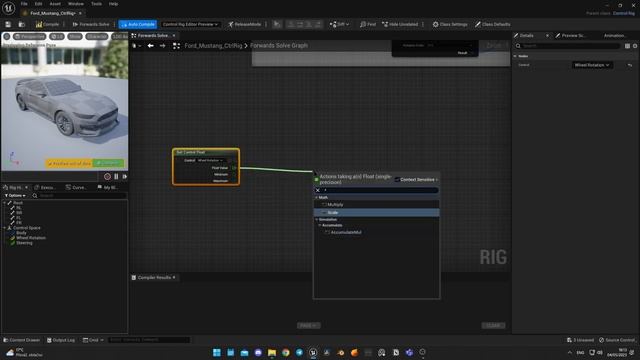Click the graph forward navigation arrow

click(162, 46)
